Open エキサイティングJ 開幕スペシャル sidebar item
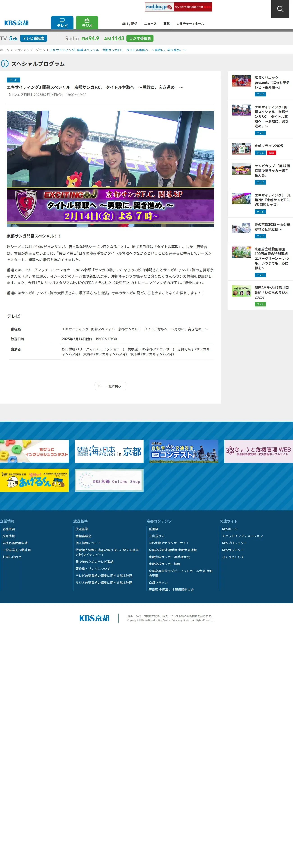The image size is (293, 868). click(x=260, y=119)
